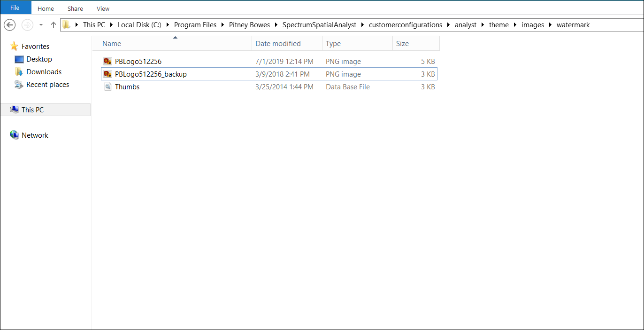Image resolution: width=644 pixels, height=330 pixels.
Task: Navigate to the watermark breadcrumb item
Action: pos(573,24)
